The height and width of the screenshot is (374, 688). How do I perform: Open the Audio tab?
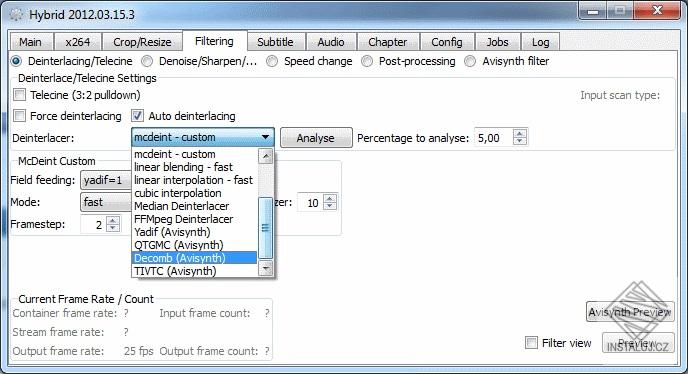point(331,42)
